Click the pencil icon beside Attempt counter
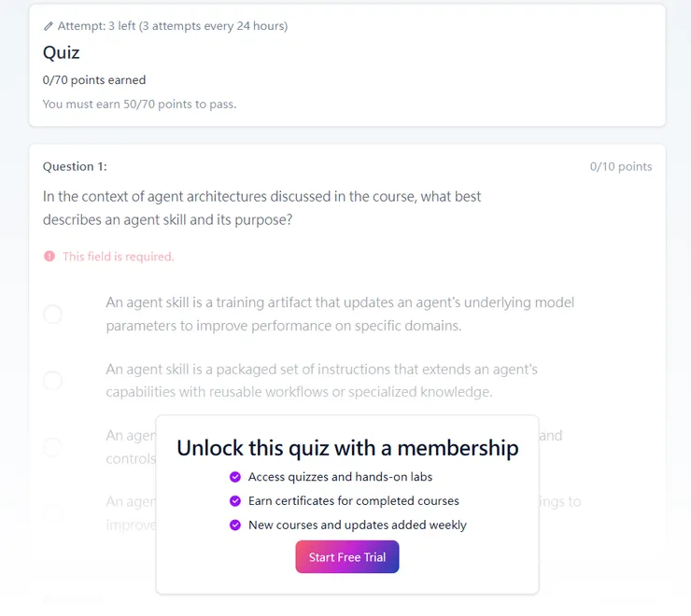This screenshot has height=616, width=691. (49, 26)
